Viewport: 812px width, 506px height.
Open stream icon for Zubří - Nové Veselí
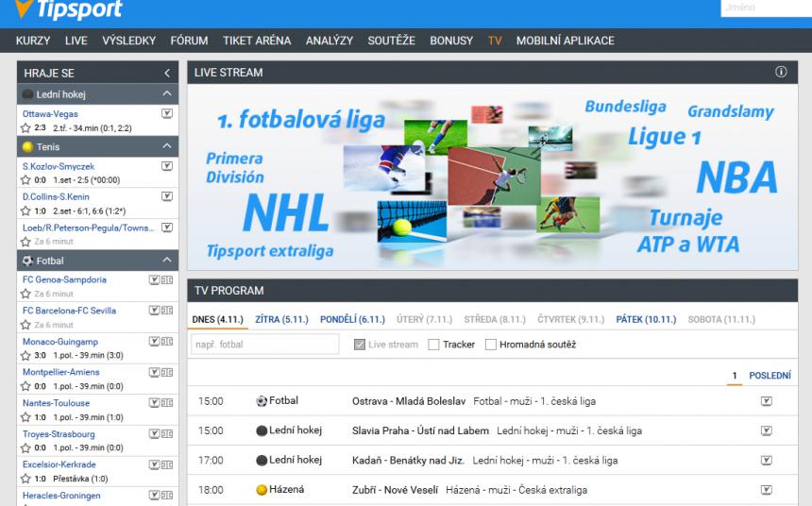(767, 489)
